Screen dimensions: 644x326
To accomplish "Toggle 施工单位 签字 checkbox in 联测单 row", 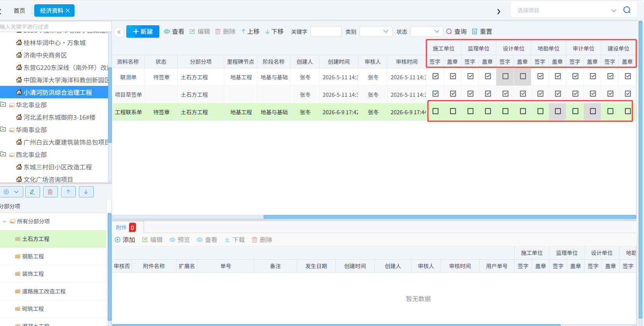I will tap(436, 76).
